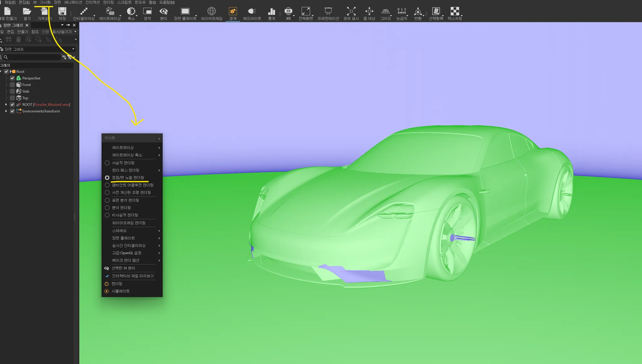Open the 렌더링 menu in menu bar
The width and height of the screenshot is (642, 364).
(108, 2)
